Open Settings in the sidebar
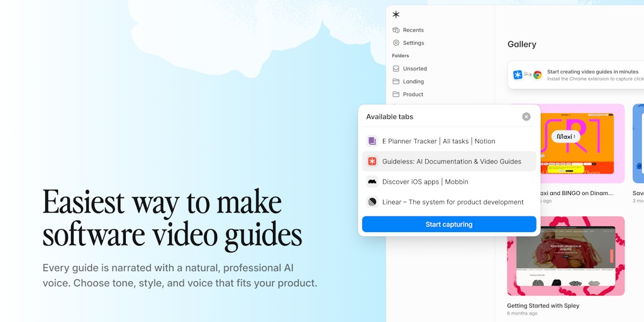Image resolution: width=644 pixels, height=322 pixels. point(408,43)
